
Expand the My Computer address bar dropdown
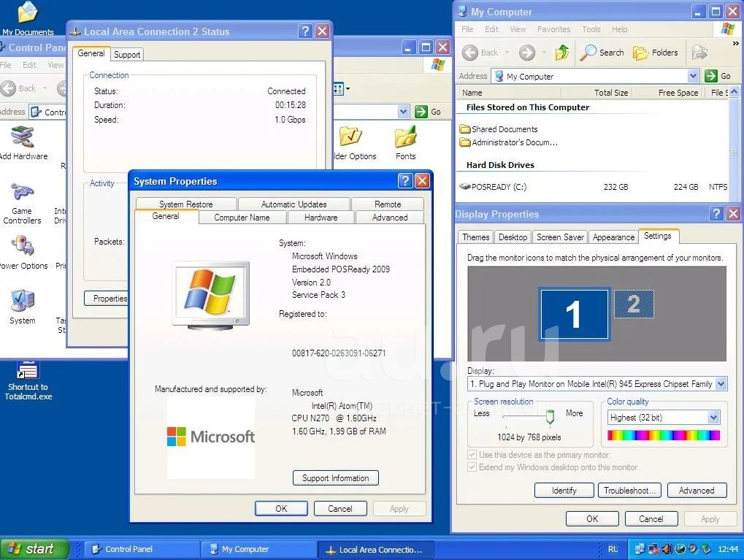tap(693, 76)
